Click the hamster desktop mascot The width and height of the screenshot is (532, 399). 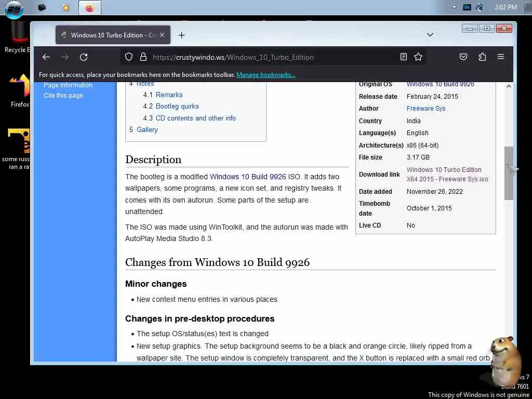(x=506, y=362)
